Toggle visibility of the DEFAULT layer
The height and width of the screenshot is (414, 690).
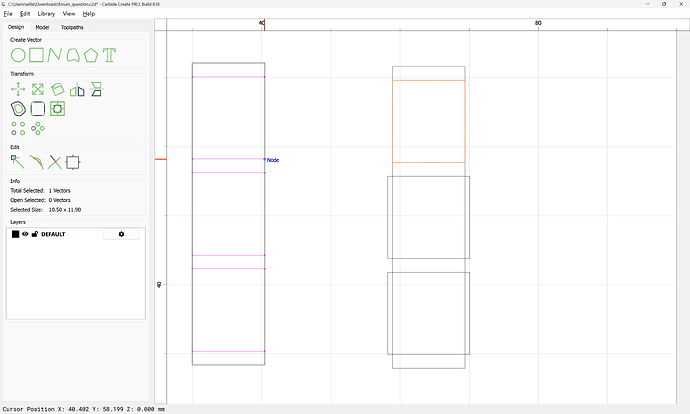(25, 234)
